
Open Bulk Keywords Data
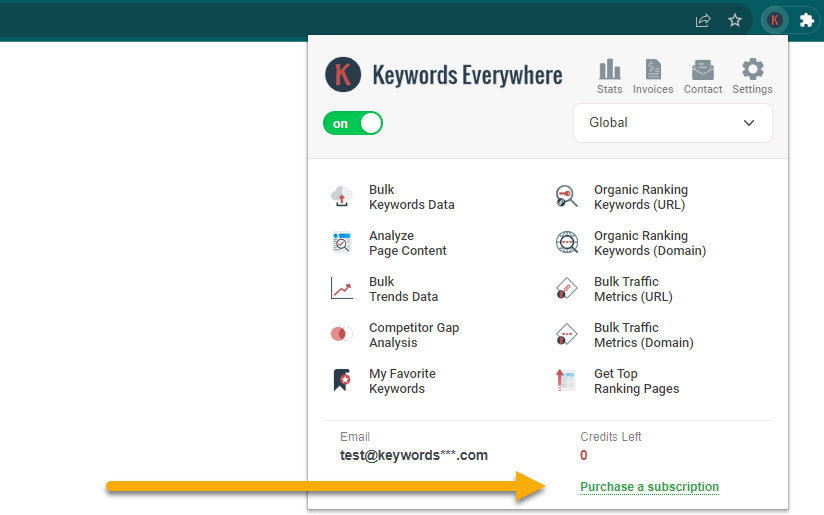click(411, 197)
